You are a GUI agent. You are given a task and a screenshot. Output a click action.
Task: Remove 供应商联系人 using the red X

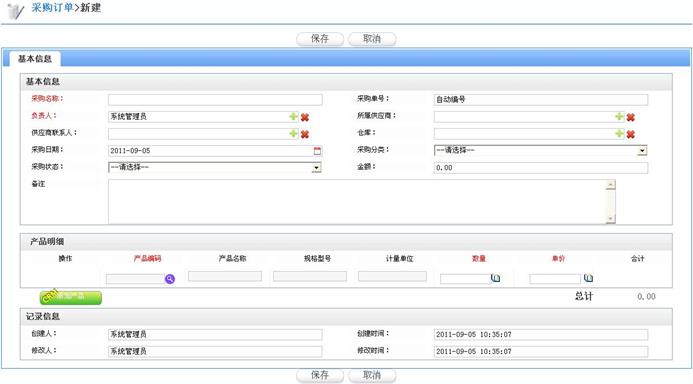tap(305, 134)
